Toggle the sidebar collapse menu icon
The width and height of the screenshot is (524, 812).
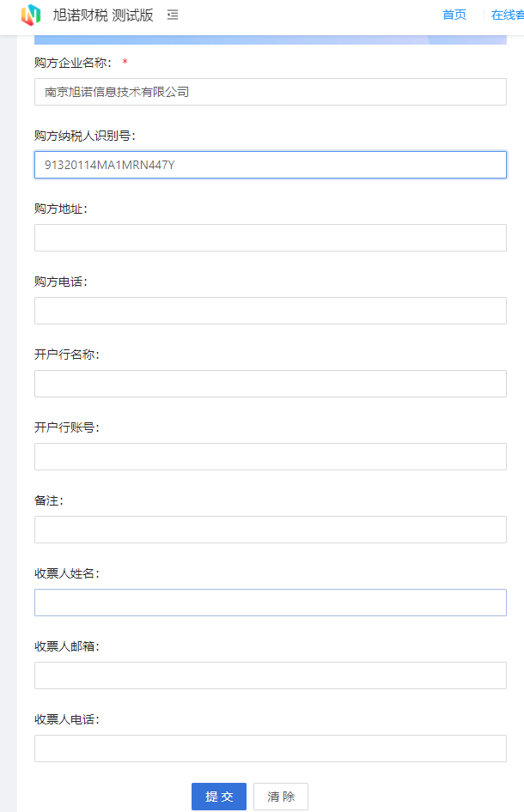click(173, 15)
